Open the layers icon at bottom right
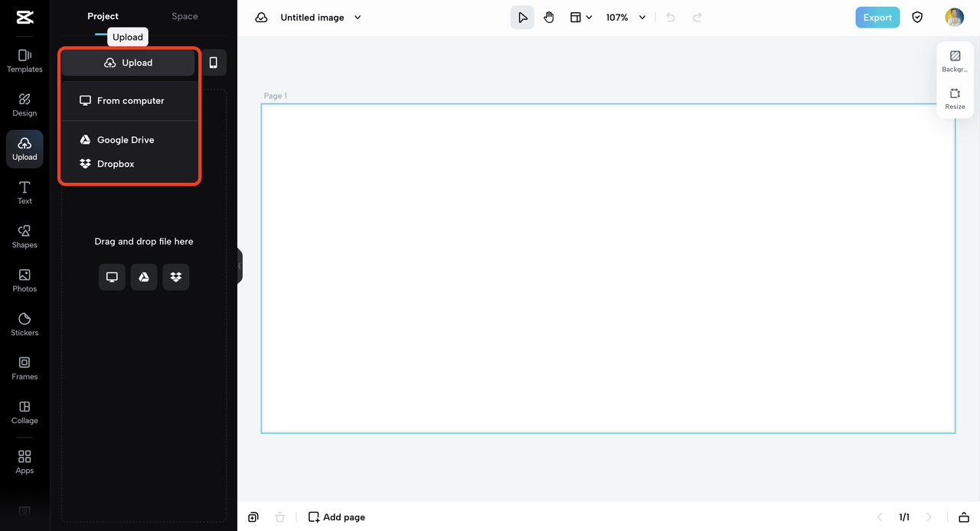 click(x=964, y=517)
